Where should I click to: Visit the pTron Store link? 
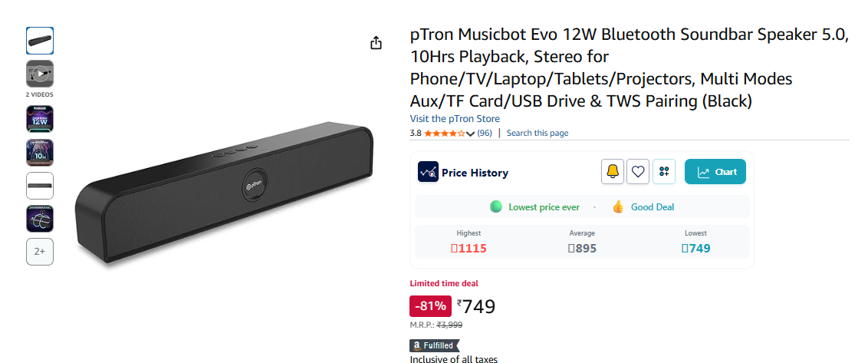tap(455, 119)
